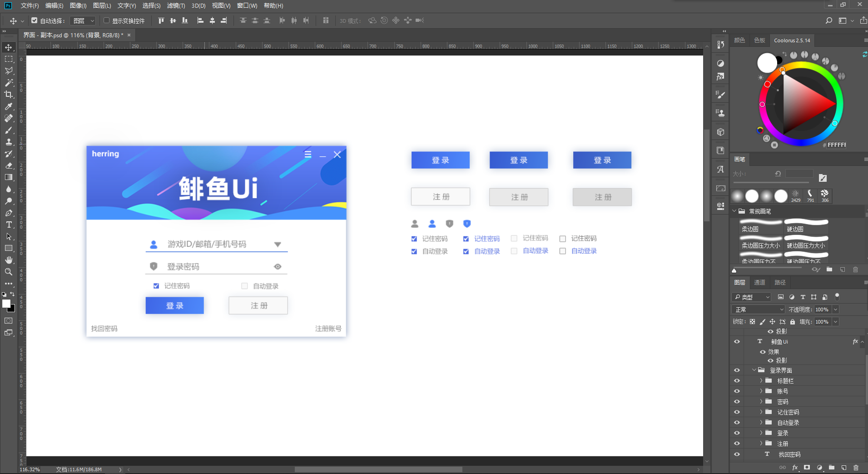This screenshot has width=868, height=474.
Task: Select the 登录 group layer row
Action: [798, 433]
